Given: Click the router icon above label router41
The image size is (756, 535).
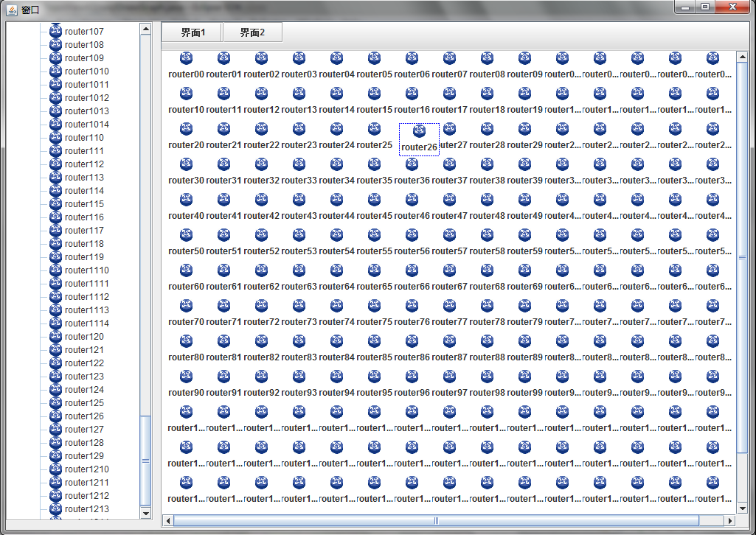Looking at the screenshot, I should (x=223, y=200).
